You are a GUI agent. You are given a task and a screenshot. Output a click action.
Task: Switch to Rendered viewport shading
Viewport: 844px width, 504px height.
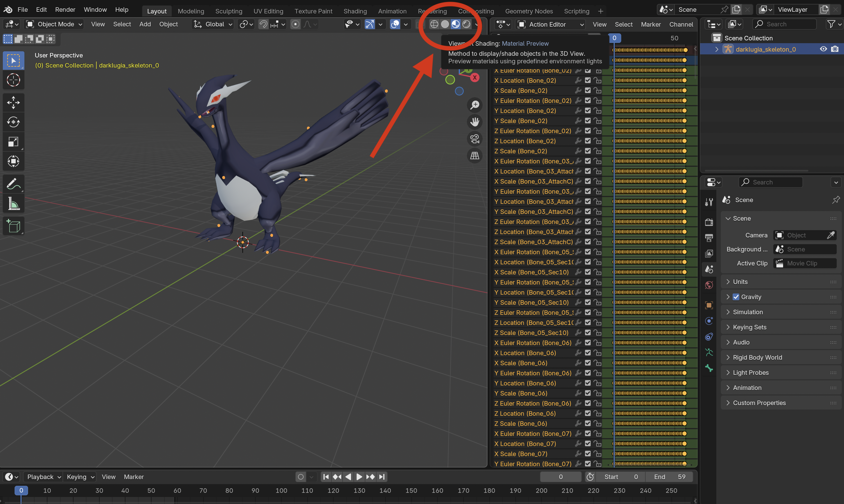click(467, 24)
